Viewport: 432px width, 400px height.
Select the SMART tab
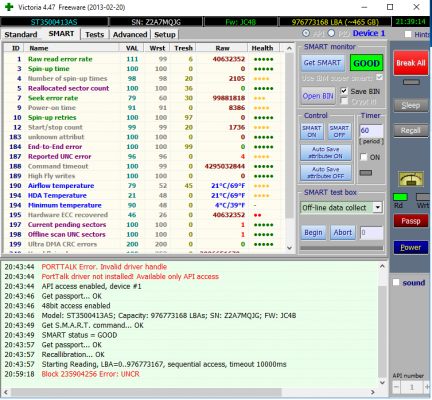click(x=61, y=34)
